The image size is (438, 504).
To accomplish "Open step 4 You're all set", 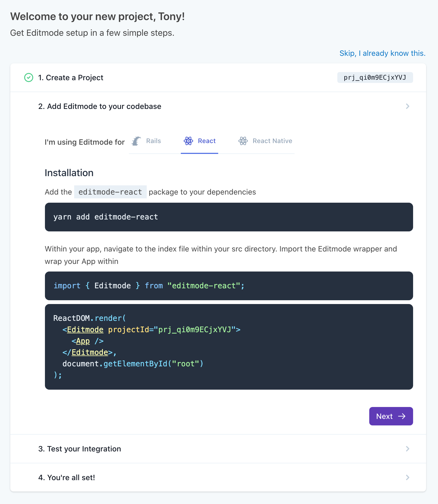I will pos(67,477).
